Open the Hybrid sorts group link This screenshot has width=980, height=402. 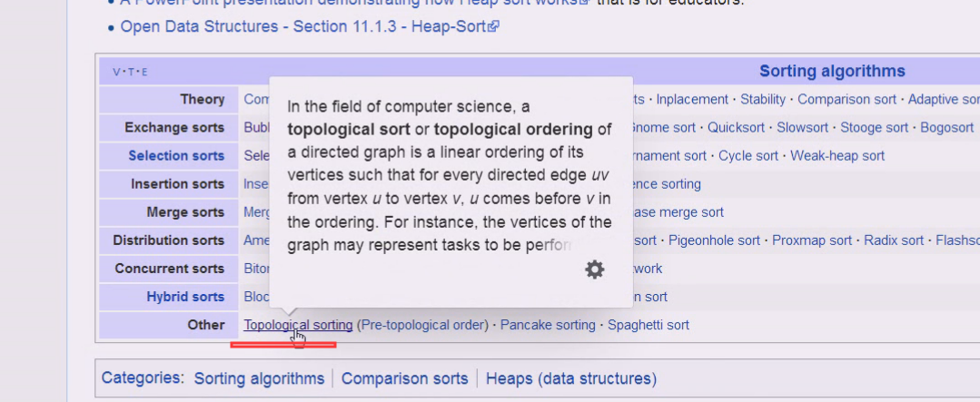point(185,297)
